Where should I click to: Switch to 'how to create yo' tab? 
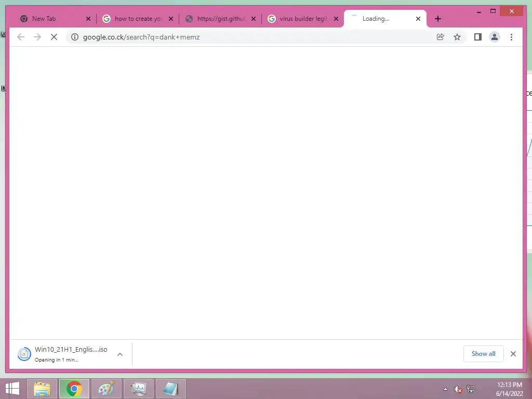tap(137, 19)
